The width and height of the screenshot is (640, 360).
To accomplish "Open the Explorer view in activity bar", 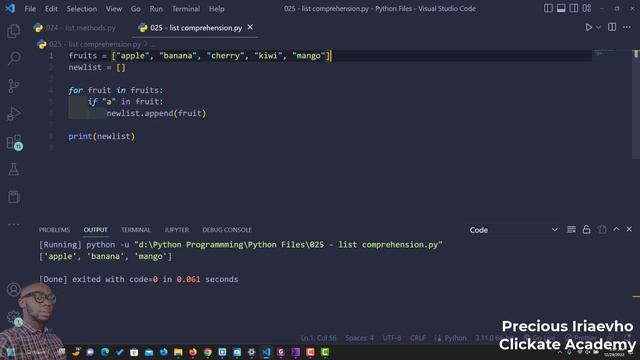I will pos(13,31).
